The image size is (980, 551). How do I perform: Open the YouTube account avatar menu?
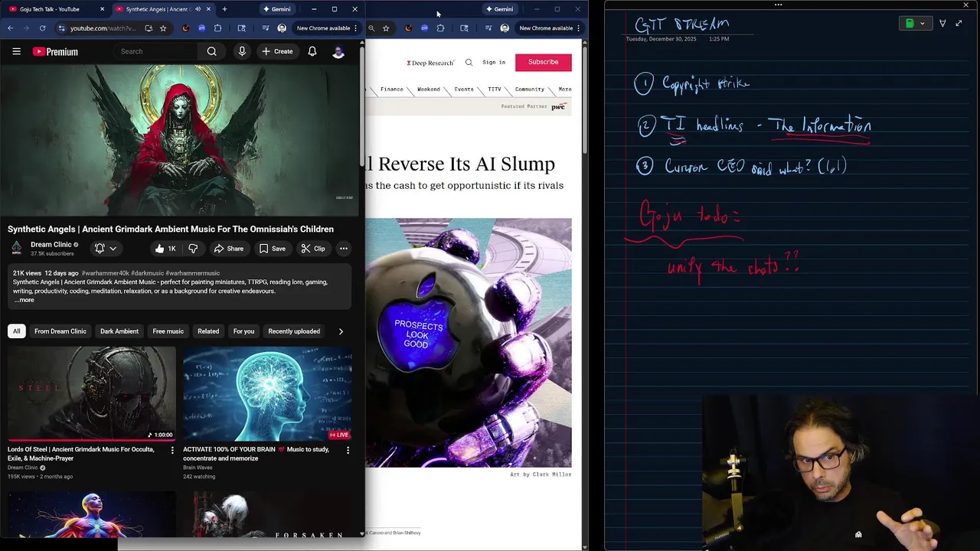338,51
